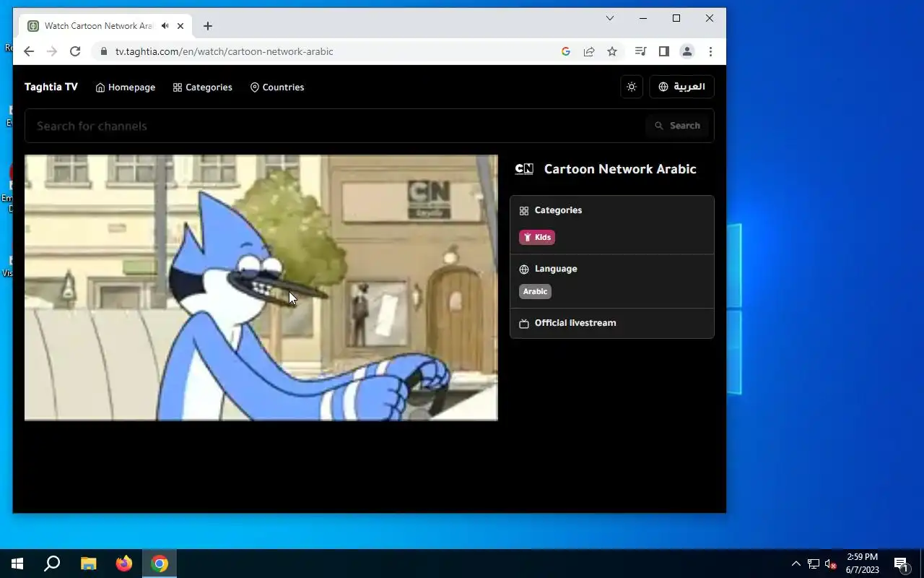Screen dimensions: 924x578
Task: Click the Google icon in address bar
Action: tap(566, 51)
